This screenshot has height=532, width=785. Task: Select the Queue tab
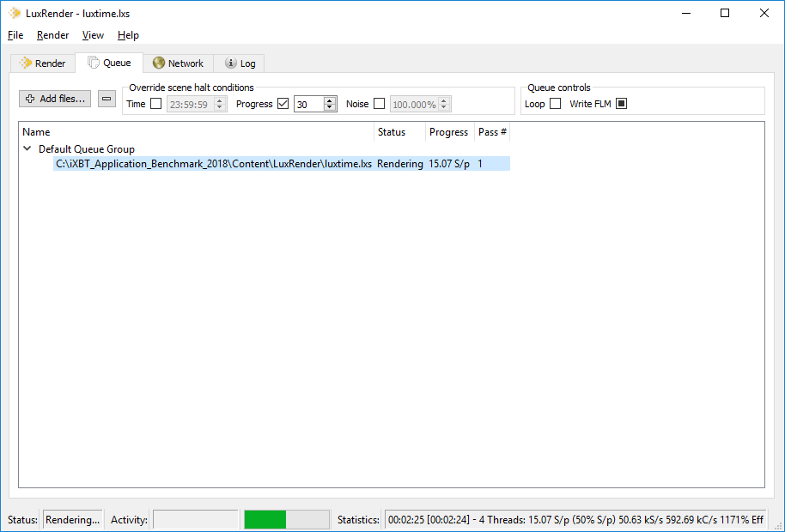pyautogui.click(x=110, y=63)
